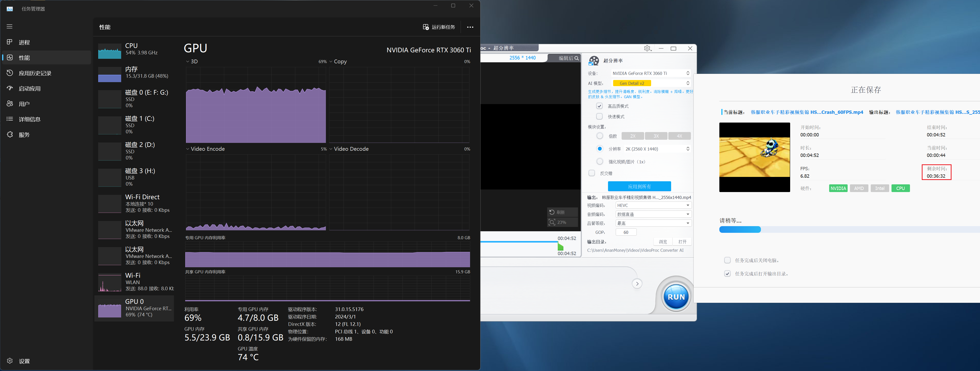980x371 pixels.
Task: Select the Wi-Fi Direct network entry
Action: pyautogui.click(x=134, y=203)
